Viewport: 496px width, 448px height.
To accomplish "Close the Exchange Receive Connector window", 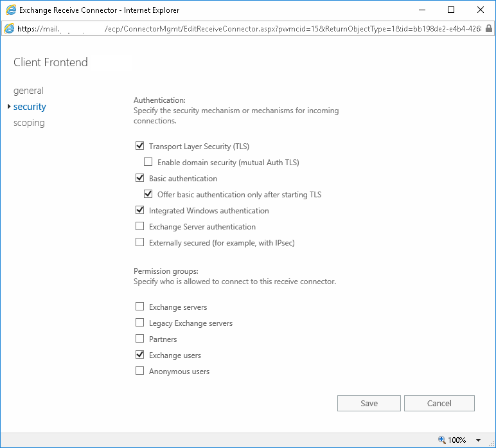I will 480,10.
